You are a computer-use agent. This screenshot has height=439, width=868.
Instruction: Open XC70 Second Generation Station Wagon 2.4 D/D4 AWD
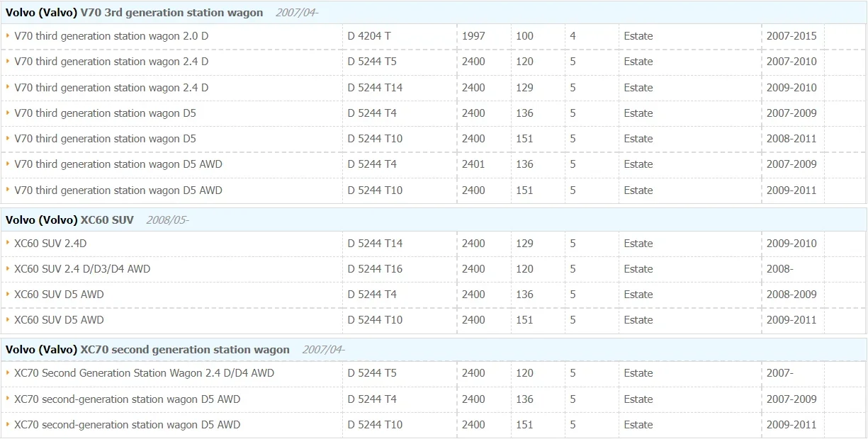[144, 373]
